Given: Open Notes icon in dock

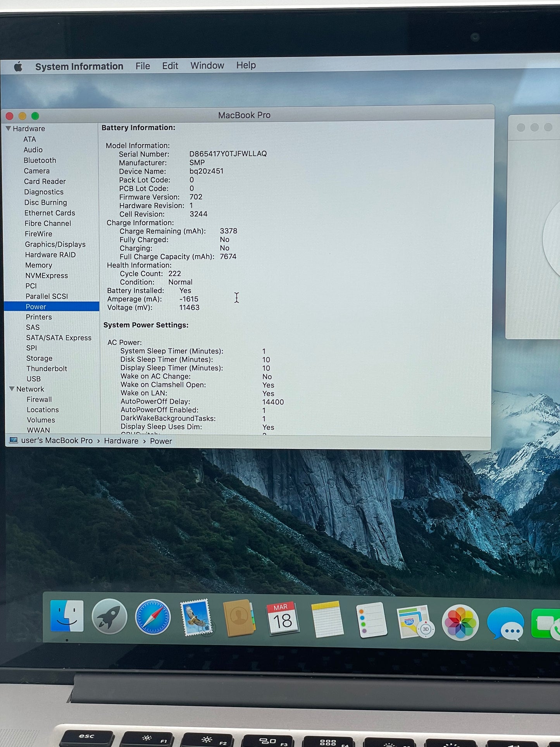Looking at the screenshot, I should 327,619.
